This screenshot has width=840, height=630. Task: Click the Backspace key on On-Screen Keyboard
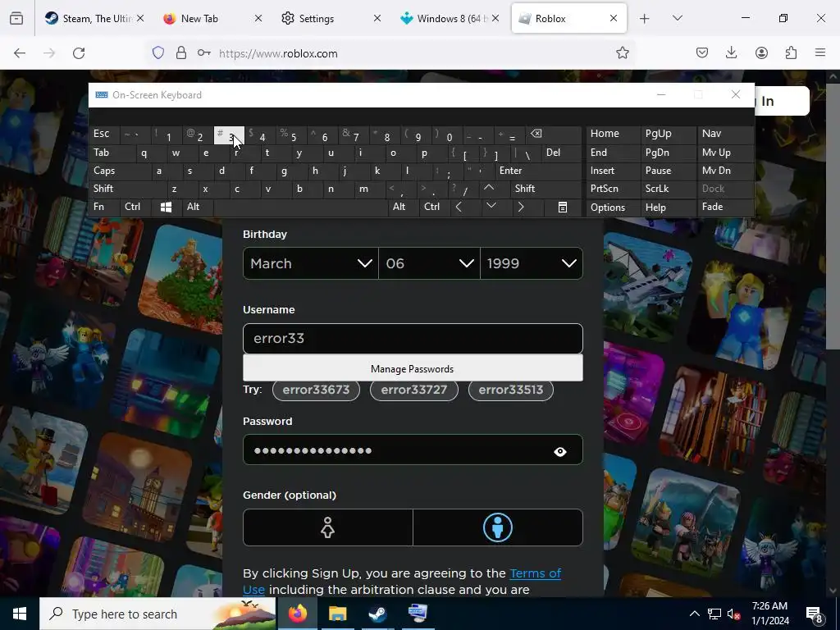554,134
